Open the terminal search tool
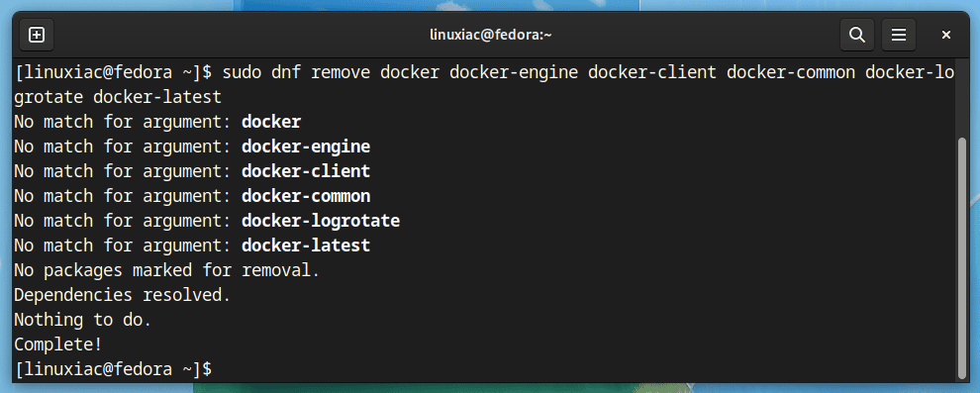Image resolution: width=980 pixels, height=393 pixels. (857, 35)
